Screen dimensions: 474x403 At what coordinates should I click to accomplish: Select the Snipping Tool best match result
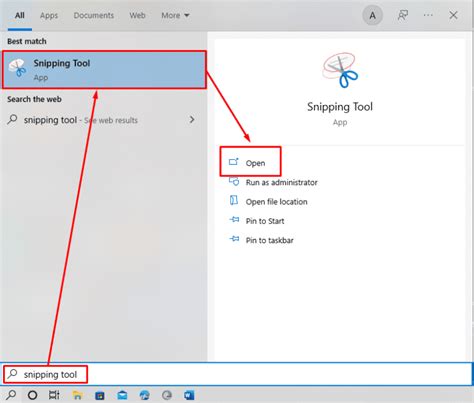coord(104,70)
